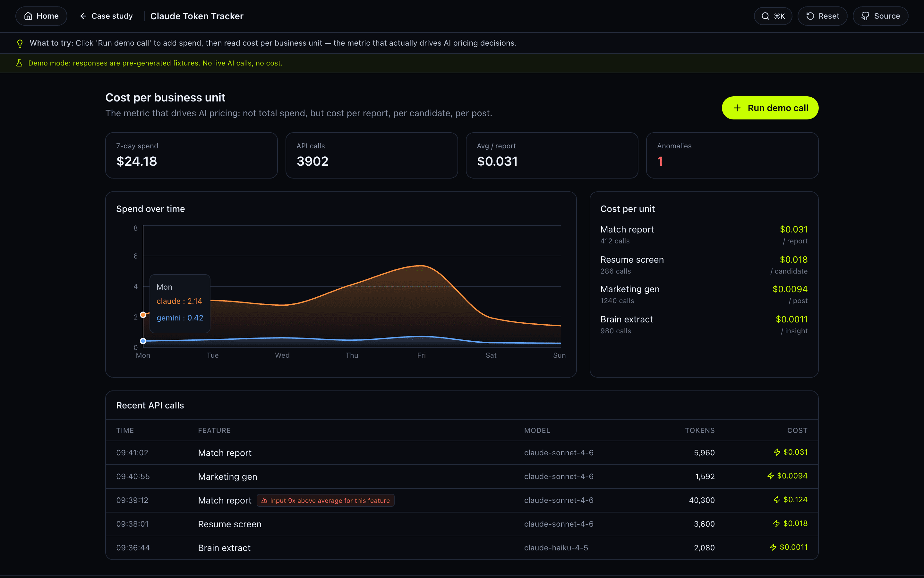The width and height of the screenshot is (924, 578).
Task: Run a demo call
Action: [770, 108]
